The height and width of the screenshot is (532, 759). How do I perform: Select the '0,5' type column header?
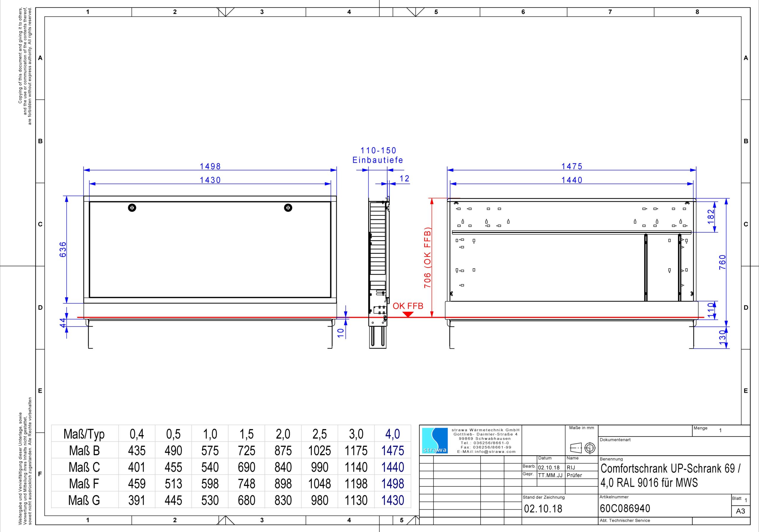click(x=173, y=434)
